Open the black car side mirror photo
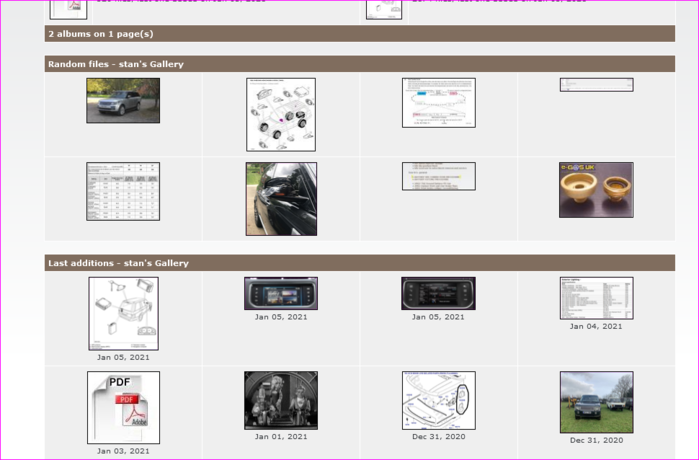Viewport: 699px width, 460px height. (281, 199)
